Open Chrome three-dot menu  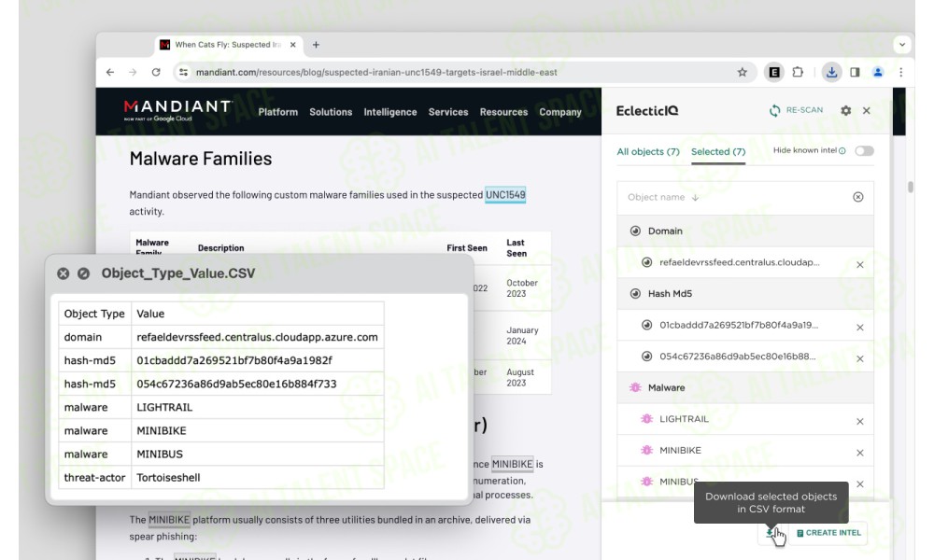pyautogui.click(x=901, y=72)
